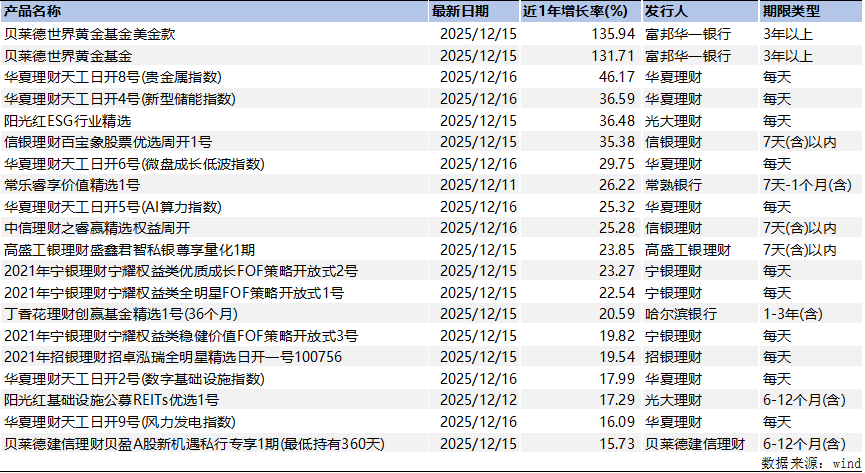Select 常乐睿享价值精选1号 product name

pyautogui.click(x=72, y=185)
